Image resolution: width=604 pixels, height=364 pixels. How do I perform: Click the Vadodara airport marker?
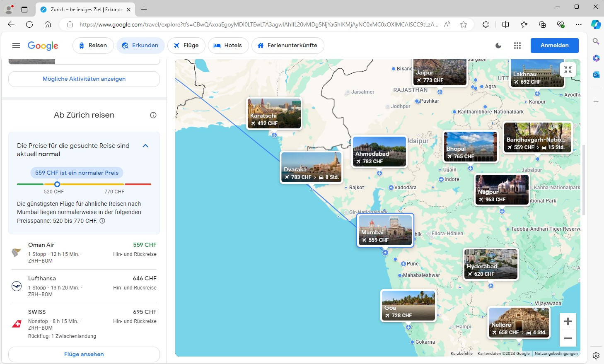point(391,188)
